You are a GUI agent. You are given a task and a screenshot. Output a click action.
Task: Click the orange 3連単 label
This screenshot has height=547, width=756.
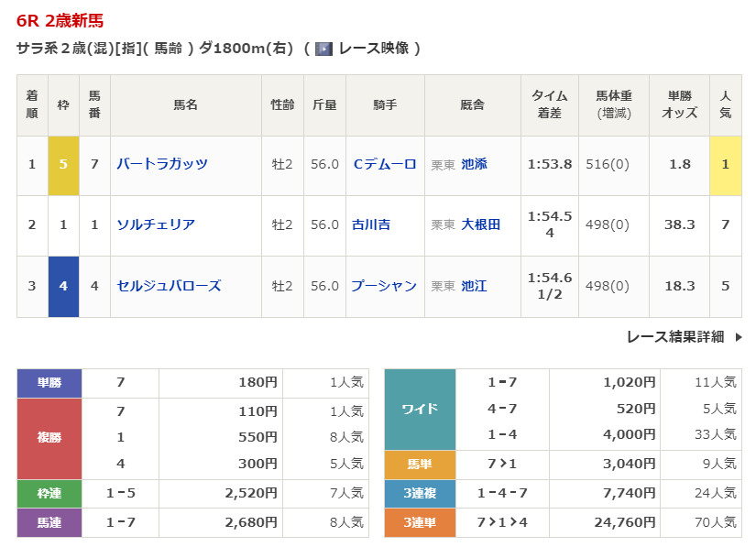420,522
